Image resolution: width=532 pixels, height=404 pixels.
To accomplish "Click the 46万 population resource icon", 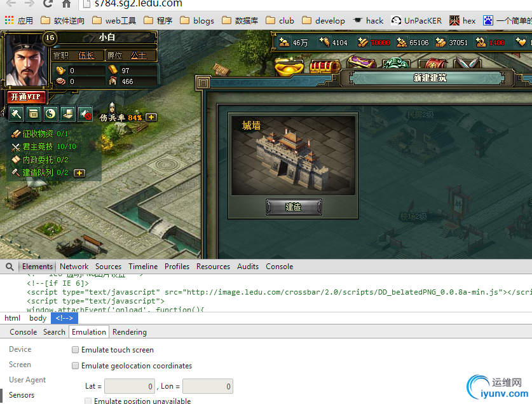I will click(284, 42).
